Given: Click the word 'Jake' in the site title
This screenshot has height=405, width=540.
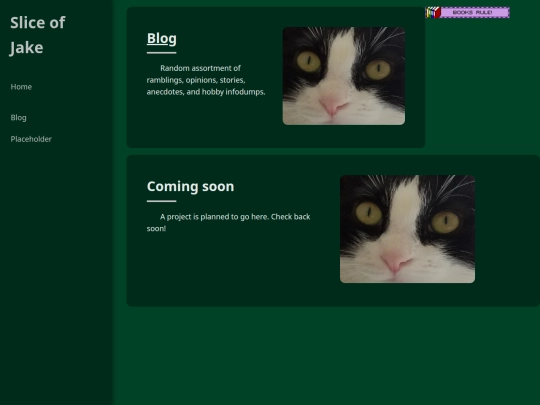Looking at the screenshot, I should pyautogui.click(x=27, y=48).
